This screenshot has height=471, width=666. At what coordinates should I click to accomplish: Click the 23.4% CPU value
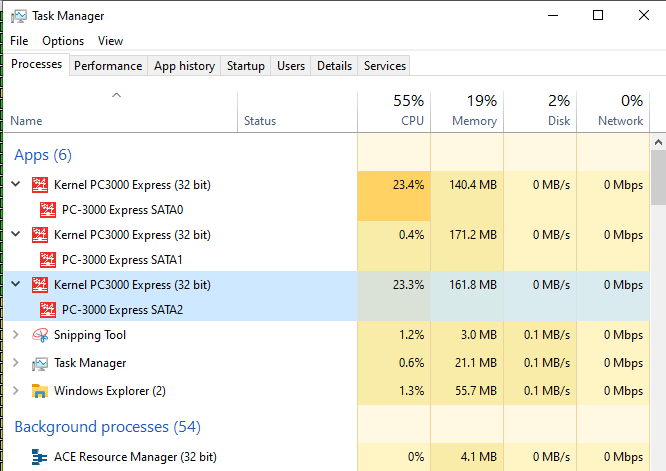point(408,185)
